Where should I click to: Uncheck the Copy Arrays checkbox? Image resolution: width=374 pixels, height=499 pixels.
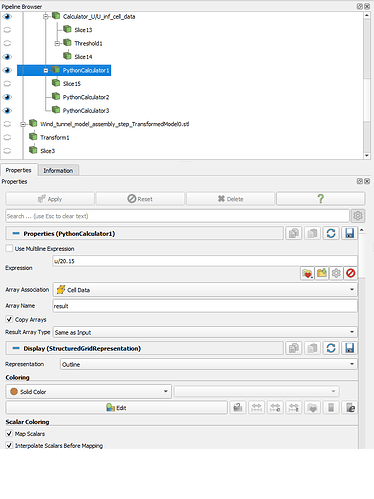point(9,319)
